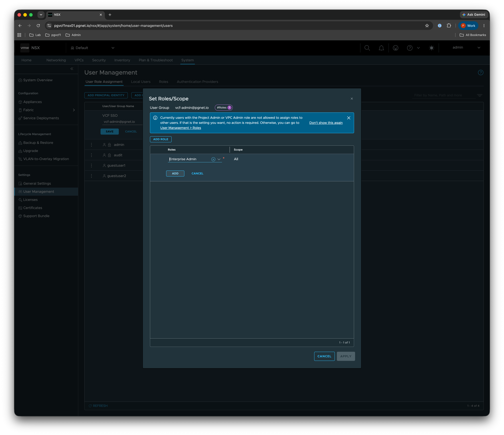
Task: Click ADD to confirm the role
Action: pyautogui.click(x=175, y=173)
